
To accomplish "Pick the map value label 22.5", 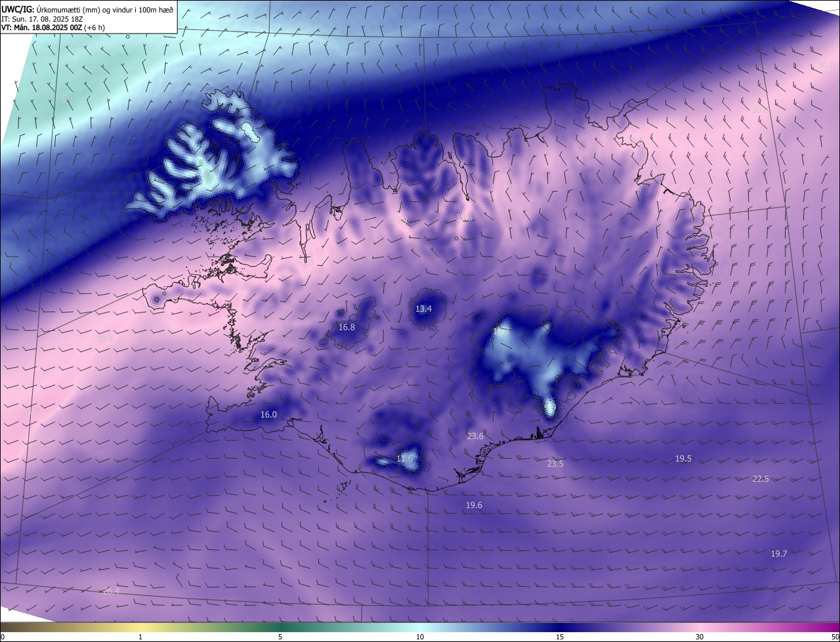I will (761, 479).
